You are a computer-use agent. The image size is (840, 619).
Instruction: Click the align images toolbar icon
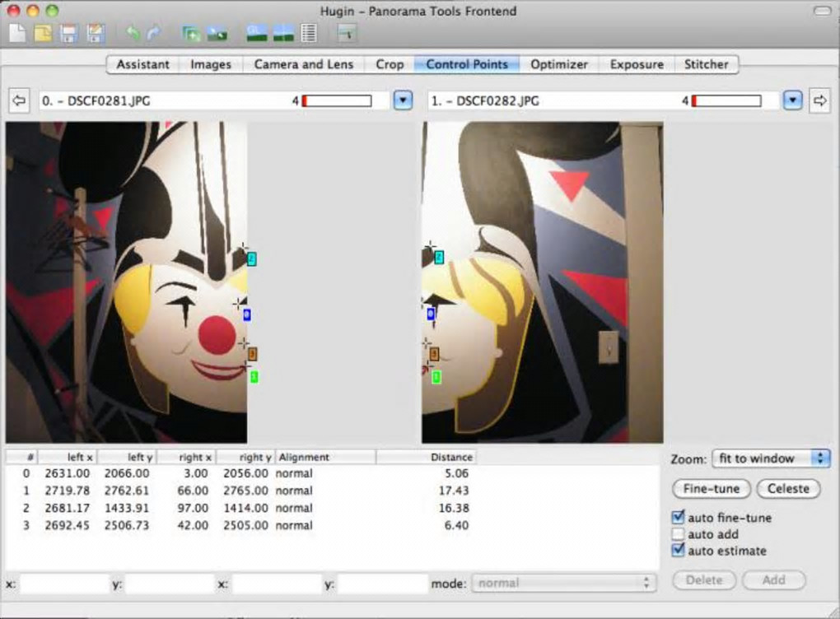217,34
